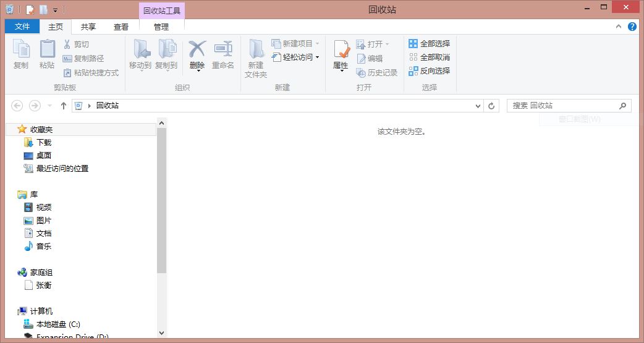The height and width of the screenshot is (343, 644).
Task: Switch to the Share (共享) tab
Action: pos(88,27)
